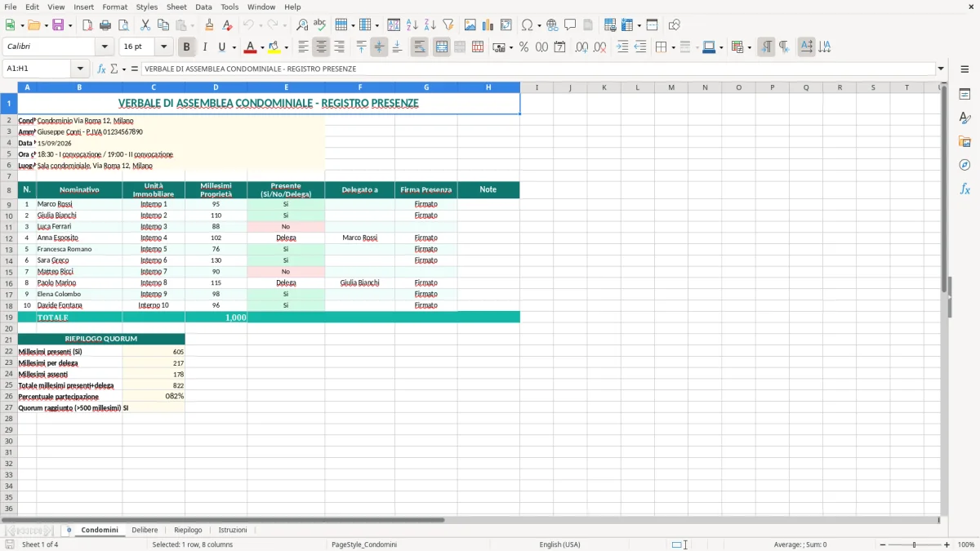The height and width of the screenshot is (551, 980).
Task: Open the sidebar Gallery icon
Action: [964, 141]
